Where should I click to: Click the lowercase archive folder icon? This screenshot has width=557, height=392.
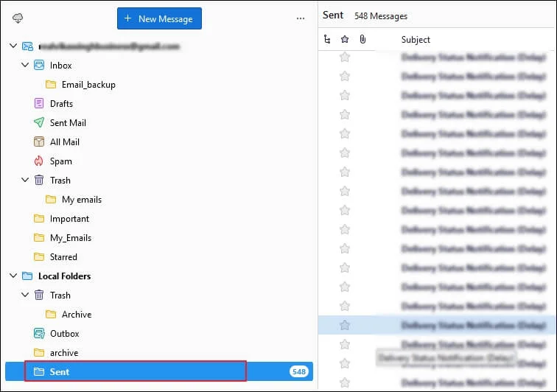coord(39,352)
